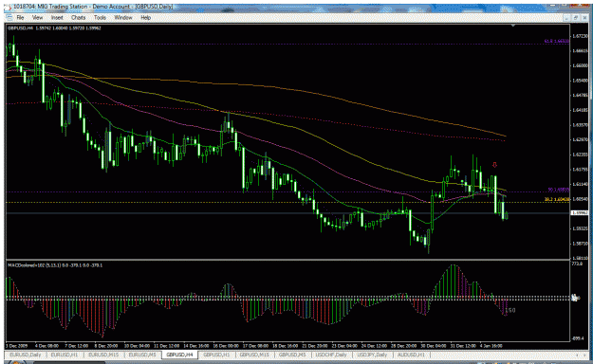This screenshot has width=593, height=364.
Task: Click the 38.2 Fibonacci level label
Action: tap(557, 199)
